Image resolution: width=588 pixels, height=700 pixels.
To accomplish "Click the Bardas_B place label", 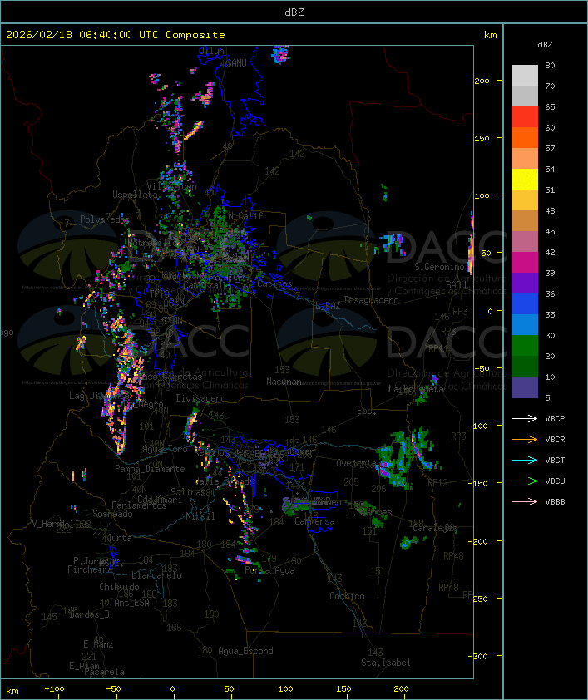I will click(89, 614).
